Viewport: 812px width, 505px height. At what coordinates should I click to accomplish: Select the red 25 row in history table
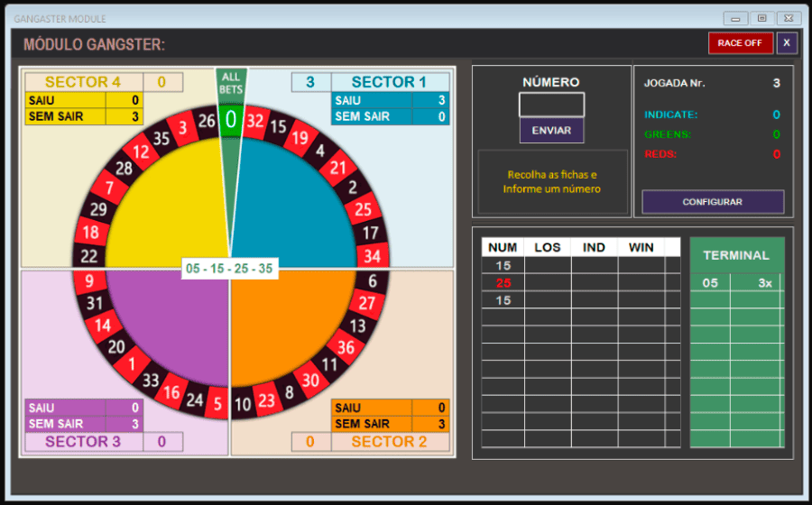pyautogui.click(x=503, y=283)
